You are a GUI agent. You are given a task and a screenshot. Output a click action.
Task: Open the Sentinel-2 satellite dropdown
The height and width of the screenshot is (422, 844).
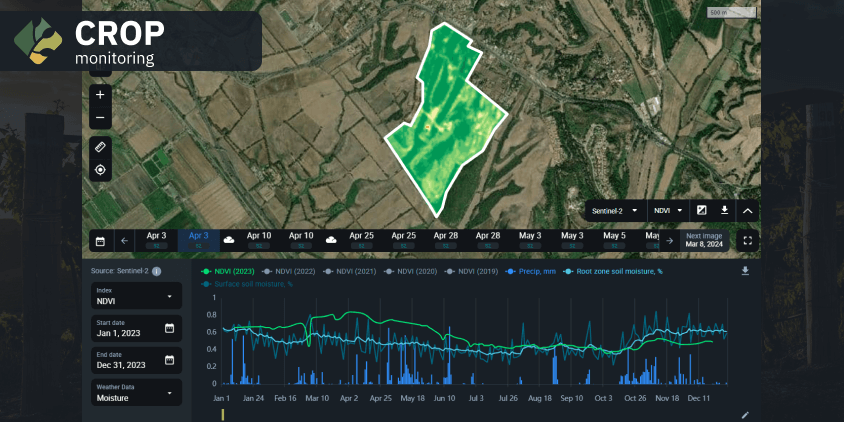[x=615, y=210]
